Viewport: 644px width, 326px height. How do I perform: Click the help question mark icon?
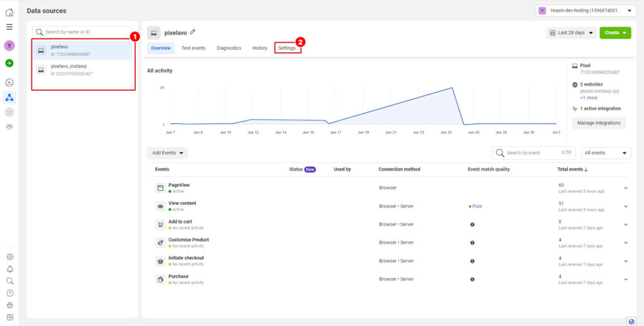tap(9, 293)
